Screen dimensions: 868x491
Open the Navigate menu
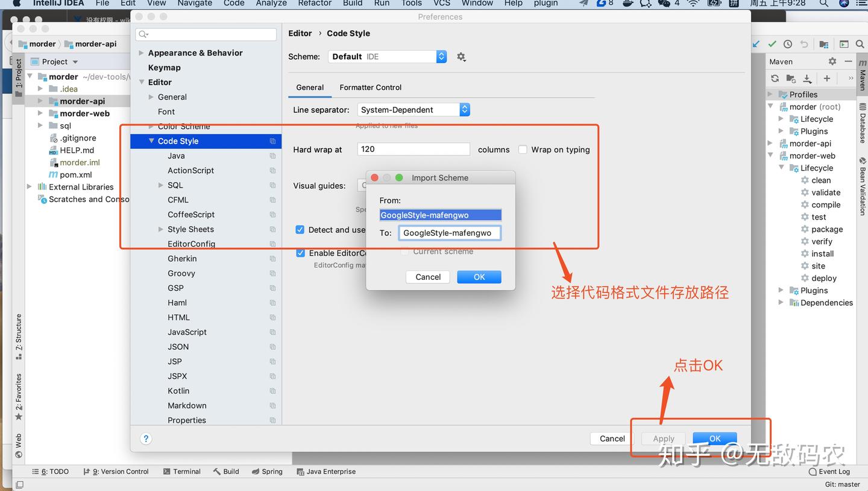click(x=195, y=3)
